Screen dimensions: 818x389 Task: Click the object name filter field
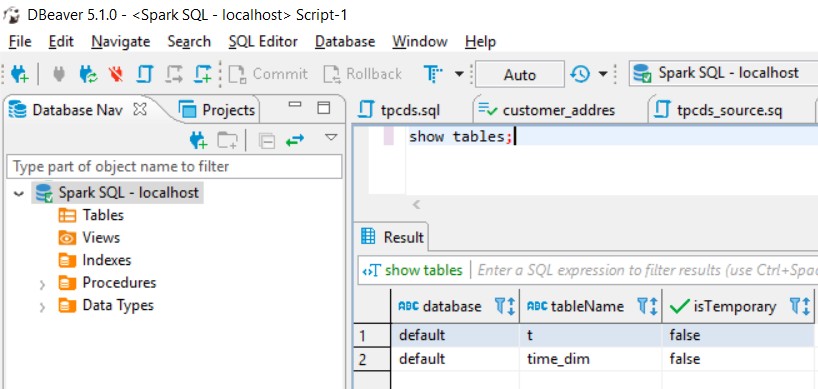(174, 167)
